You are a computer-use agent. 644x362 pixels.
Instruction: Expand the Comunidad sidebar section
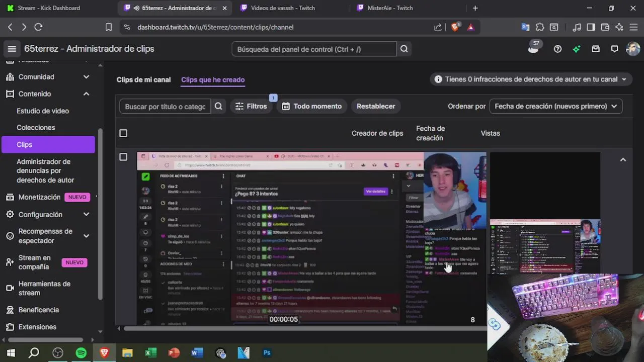click(86, 77)
